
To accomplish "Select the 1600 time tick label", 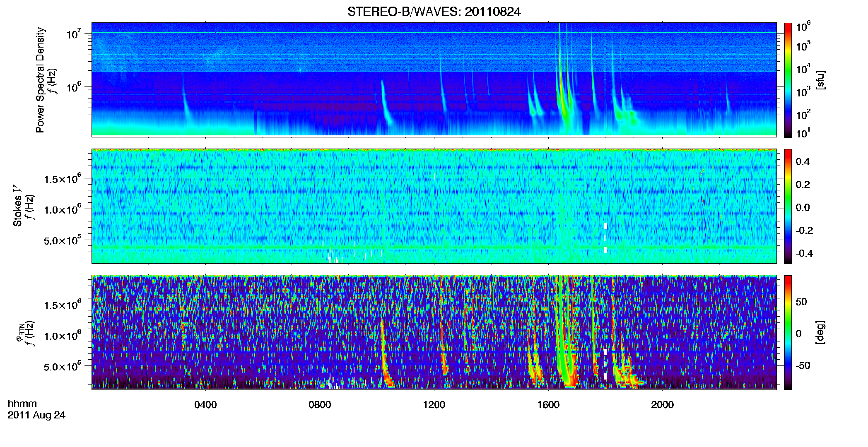I will [548, 405].
